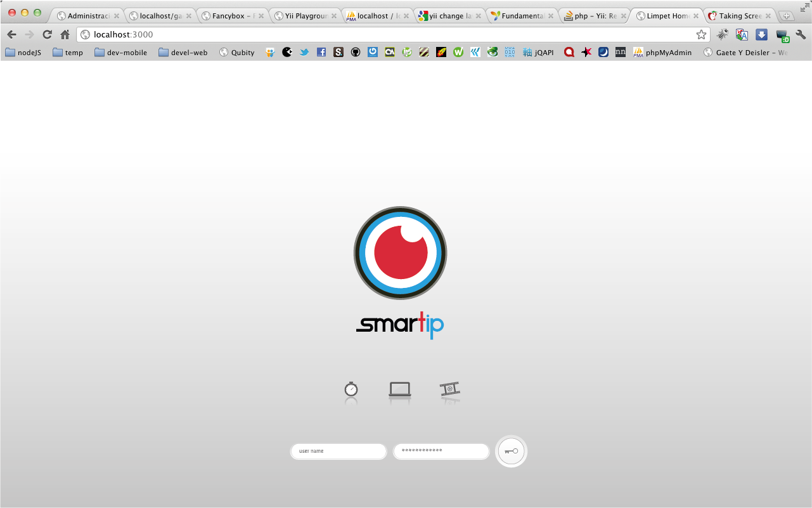Open the Qubity bookmark
The image size is (812, 508).
pyautogui.click(x=236, y=53)
